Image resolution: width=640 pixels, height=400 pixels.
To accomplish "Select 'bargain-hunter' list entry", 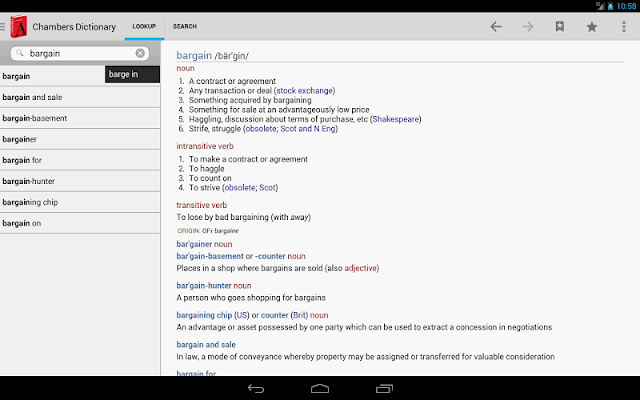I will tap(80, 181).
